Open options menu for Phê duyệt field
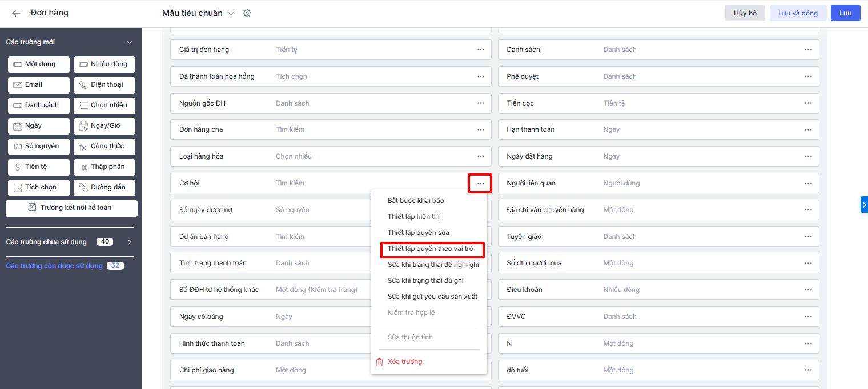 click(808, 76)
